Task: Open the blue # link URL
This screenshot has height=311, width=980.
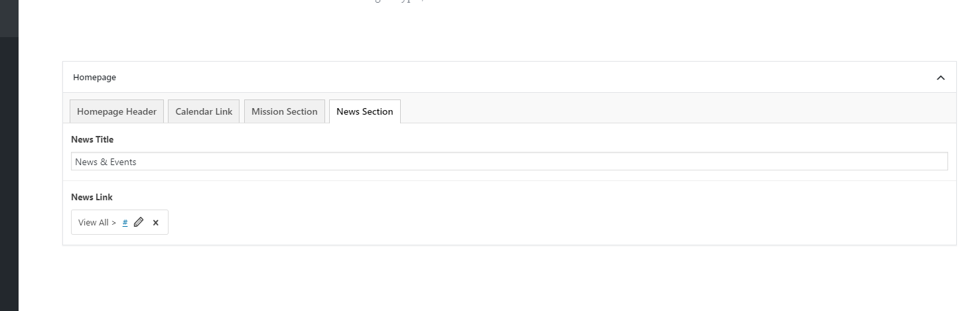Action: 125,222
